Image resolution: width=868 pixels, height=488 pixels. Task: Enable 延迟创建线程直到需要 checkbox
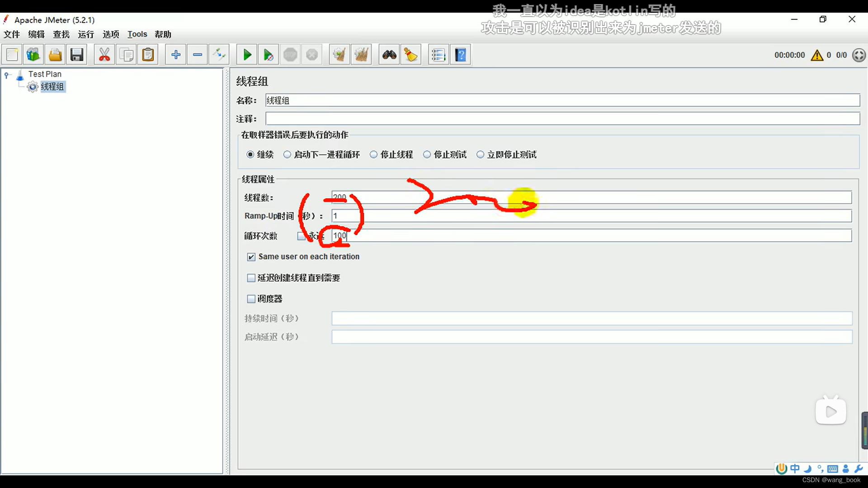coord(251,278)
